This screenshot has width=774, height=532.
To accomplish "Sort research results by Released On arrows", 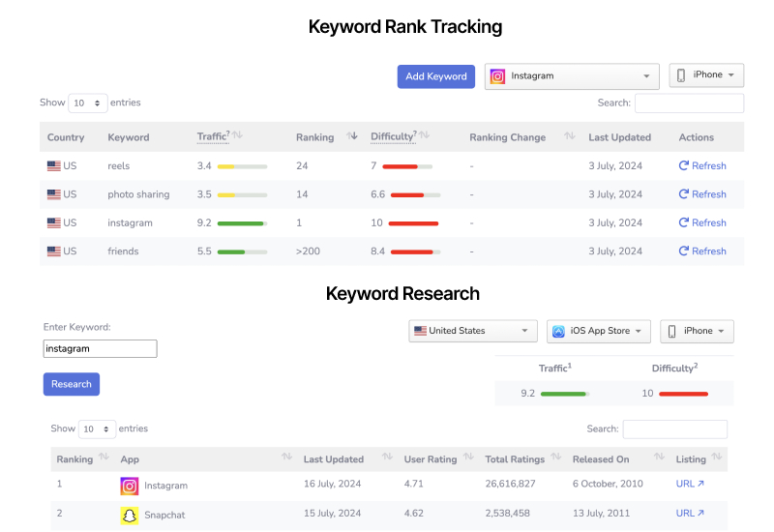I will click(x=659, y=457).
